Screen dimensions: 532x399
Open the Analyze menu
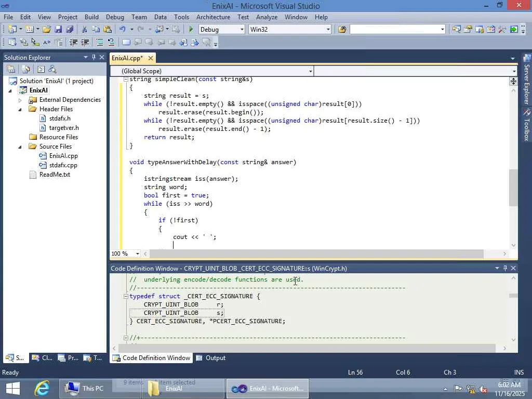(267, 17)
